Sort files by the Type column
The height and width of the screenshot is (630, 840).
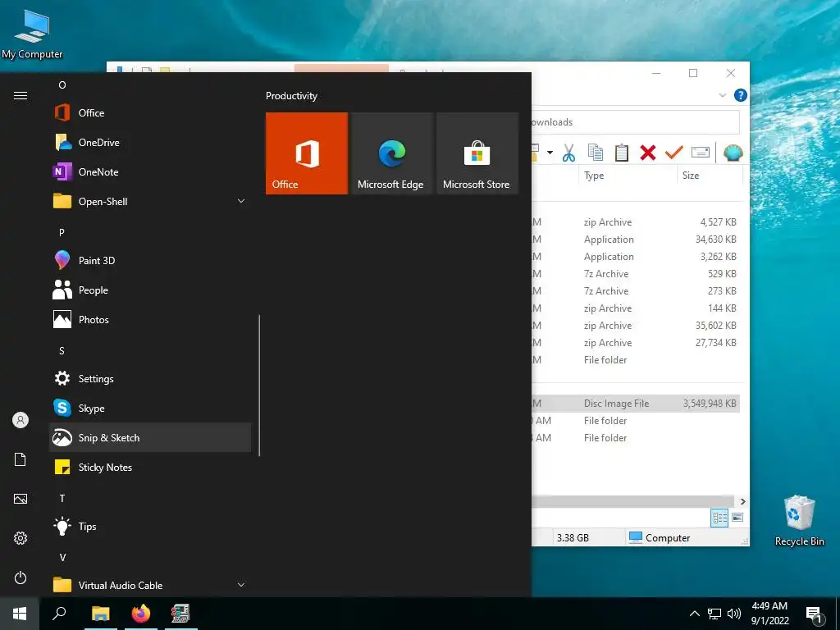[628, 176]
